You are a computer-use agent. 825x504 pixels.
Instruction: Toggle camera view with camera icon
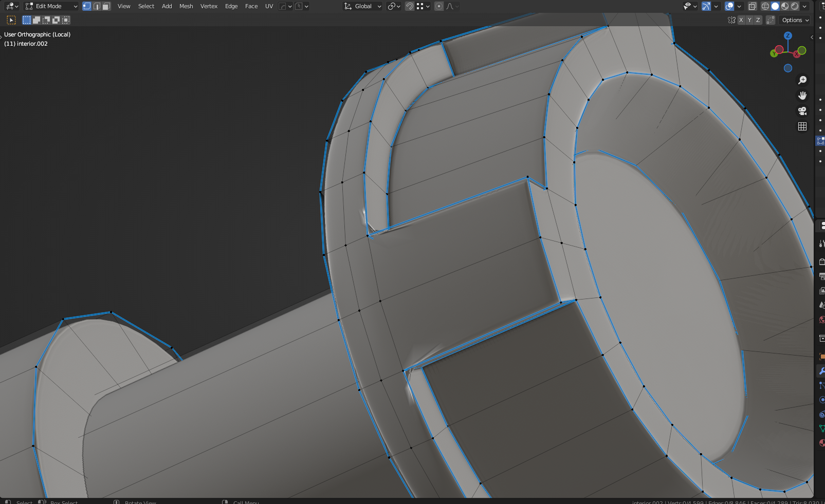pos(802,111)
